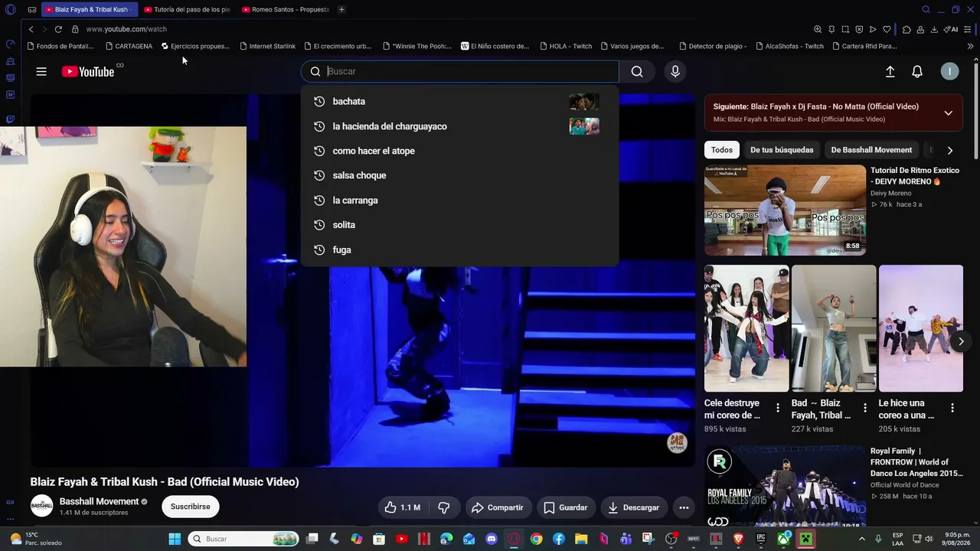Image resolution: width=980 pixels, height=551 pixels.
Task: Open the Basshall Movement channel avatar
Action: 41,506
